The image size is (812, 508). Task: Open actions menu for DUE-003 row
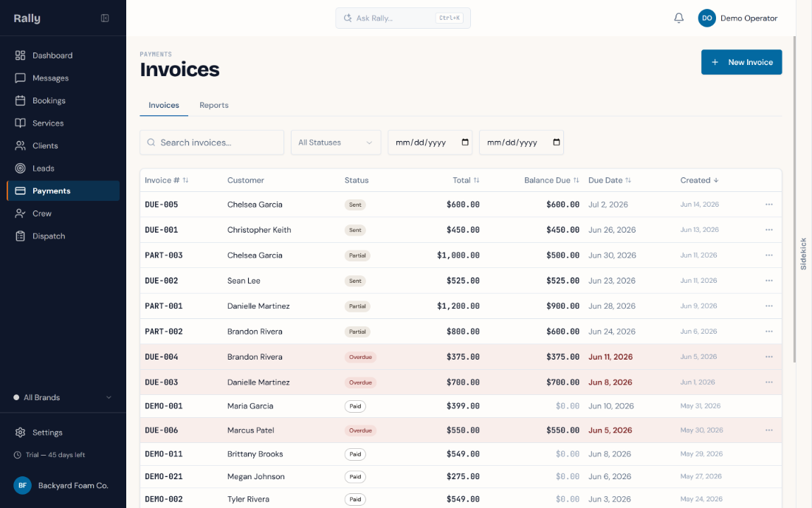768,382
